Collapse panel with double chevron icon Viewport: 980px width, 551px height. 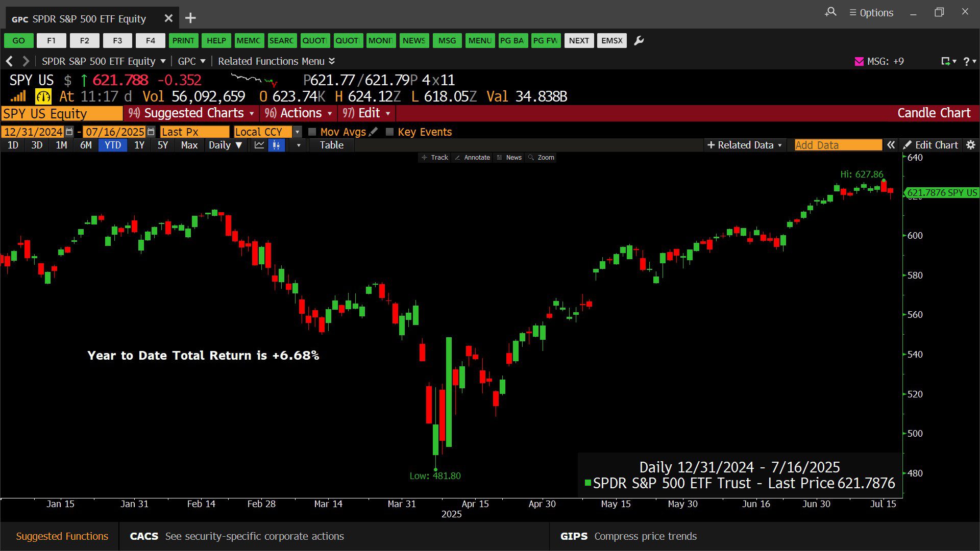pos(891,145)
